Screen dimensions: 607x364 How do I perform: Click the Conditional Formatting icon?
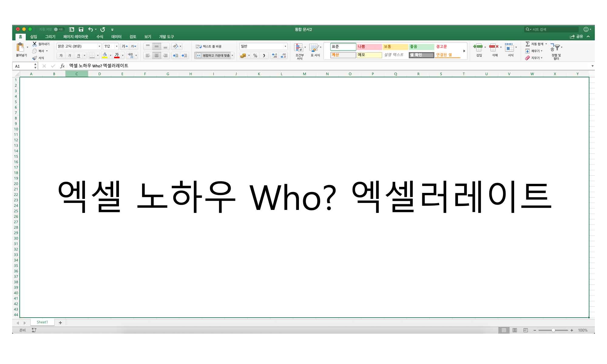click(299, 48)
